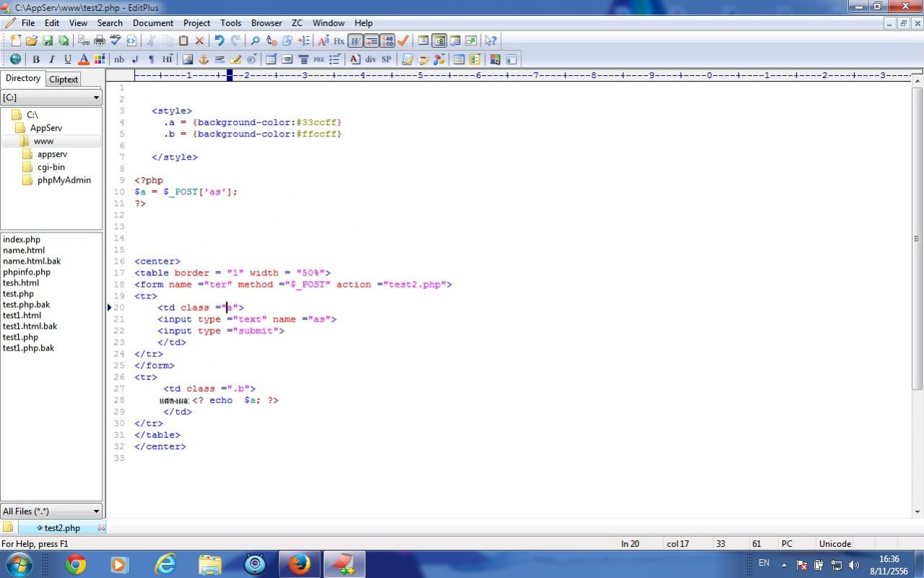Click the font color A swatch

pyautogui.click(x=84, y=59)
